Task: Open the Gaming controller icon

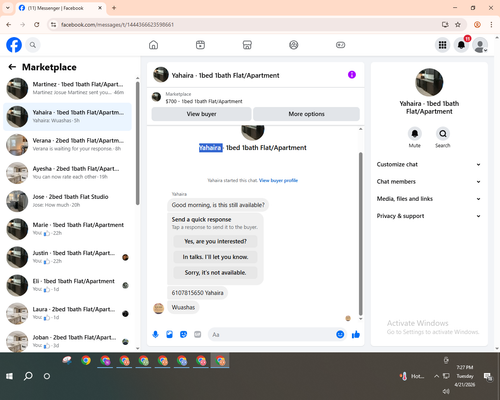Action: click(x=340, y=45)
